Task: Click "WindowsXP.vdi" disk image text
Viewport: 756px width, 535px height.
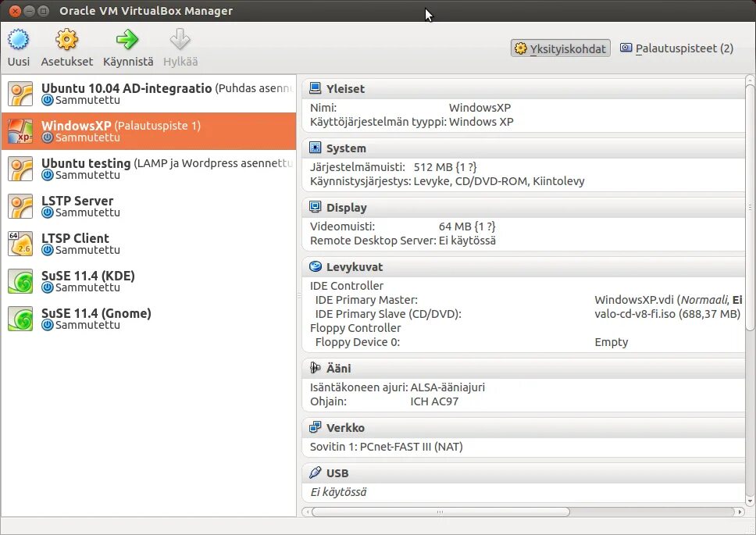Action: point(634,300)
